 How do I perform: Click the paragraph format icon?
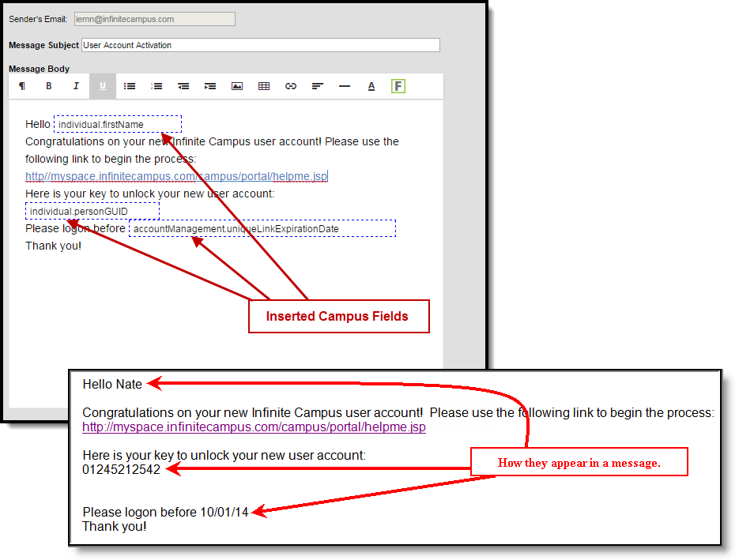pos(22,86)
